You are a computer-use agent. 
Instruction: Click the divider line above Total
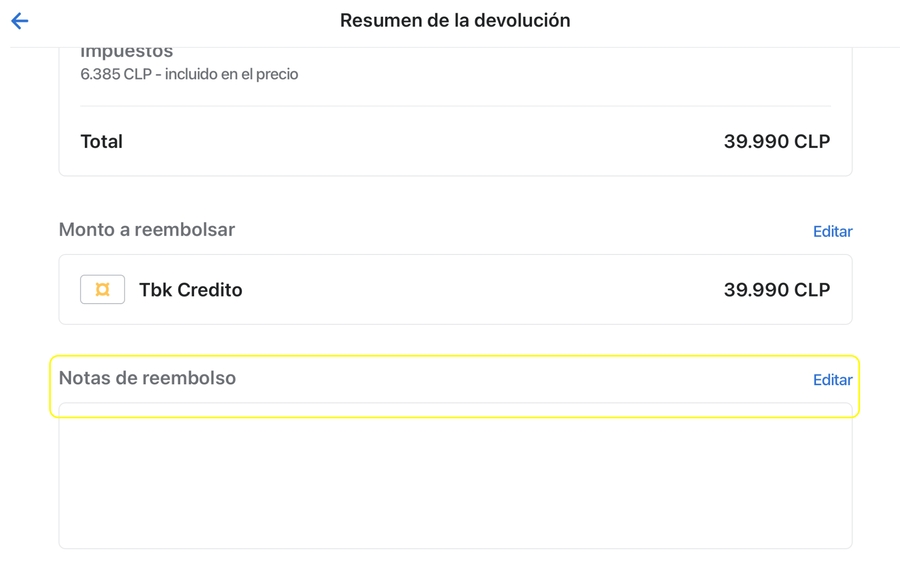pyautogui.click(x=455, y=106)
